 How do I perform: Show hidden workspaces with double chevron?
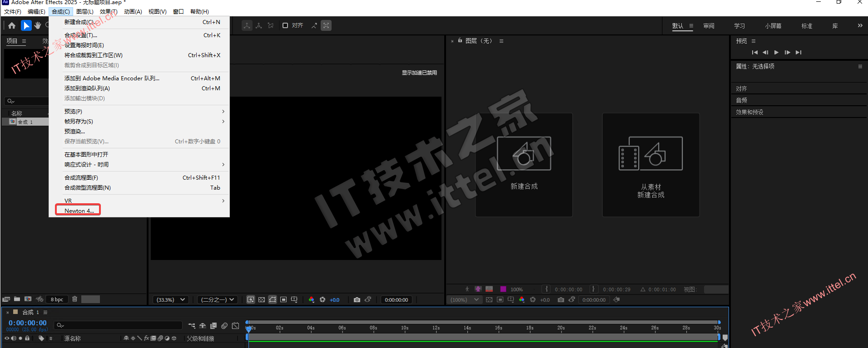[860, 26]
